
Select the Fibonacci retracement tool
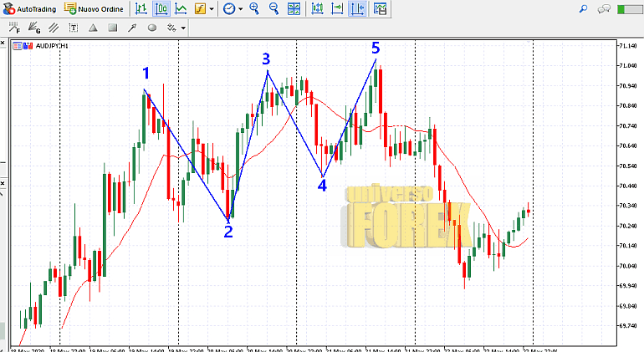(16, 28)
